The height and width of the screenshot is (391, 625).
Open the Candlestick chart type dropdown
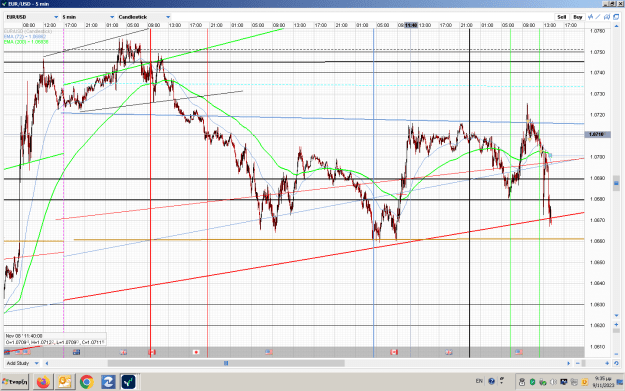(x=144, y=17)
